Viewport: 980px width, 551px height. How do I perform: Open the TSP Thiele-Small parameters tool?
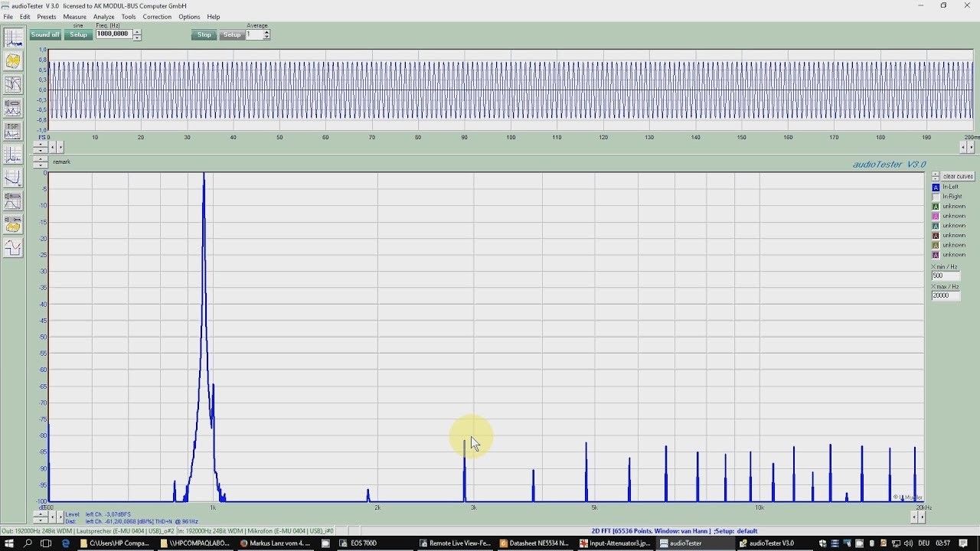coord(13,131)
